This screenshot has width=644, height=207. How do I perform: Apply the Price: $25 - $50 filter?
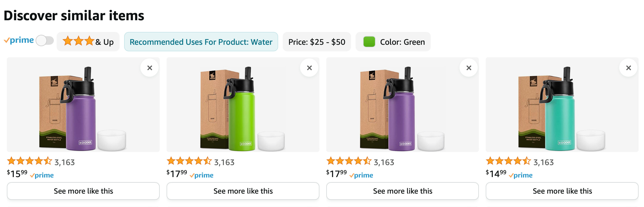[317, 42]
